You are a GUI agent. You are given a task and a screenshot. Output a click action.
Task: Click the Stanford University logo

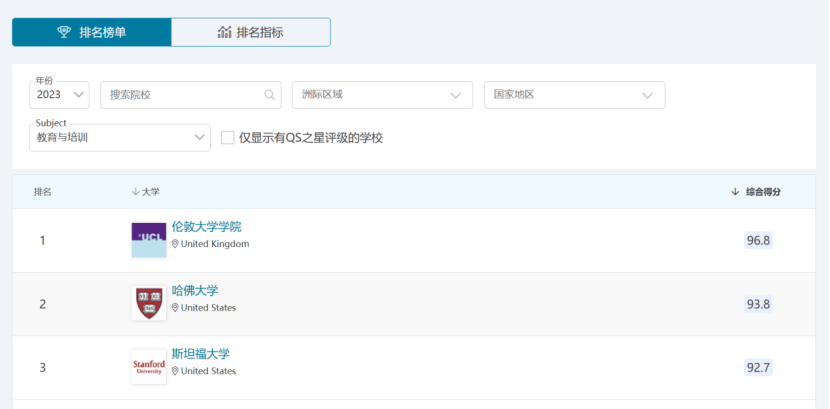pyautogui.click(x=149, y=367)
